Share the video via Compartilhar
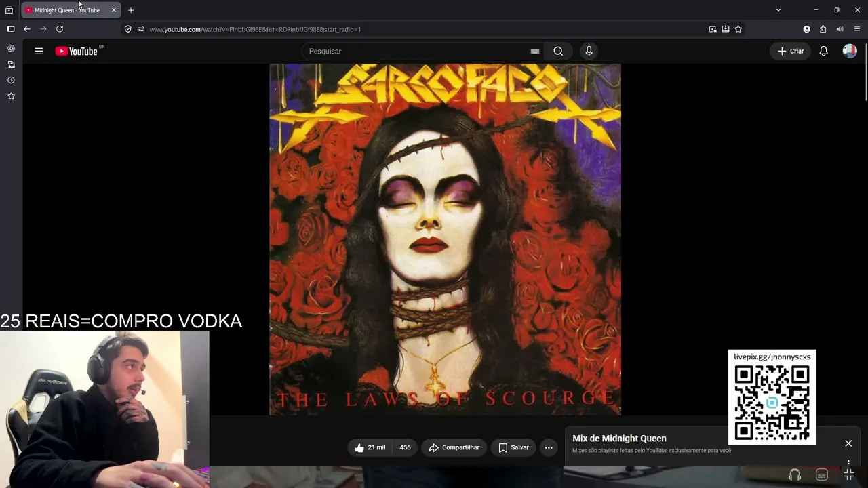Image resolution: width=868 pixels, height=488 pixels. [454, 447]
